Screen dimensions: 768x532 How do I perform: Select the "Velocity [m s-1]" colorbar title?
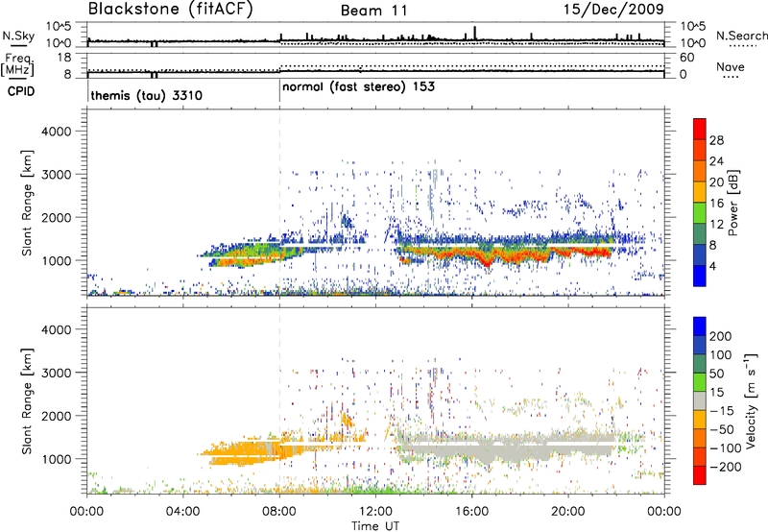(752, 400)
